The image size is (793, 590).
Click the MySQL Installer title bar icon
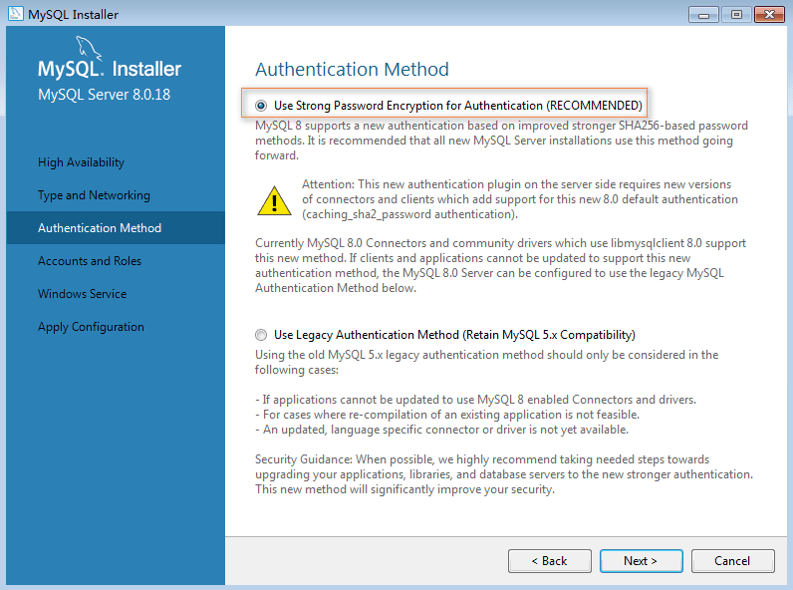(16, 14)
